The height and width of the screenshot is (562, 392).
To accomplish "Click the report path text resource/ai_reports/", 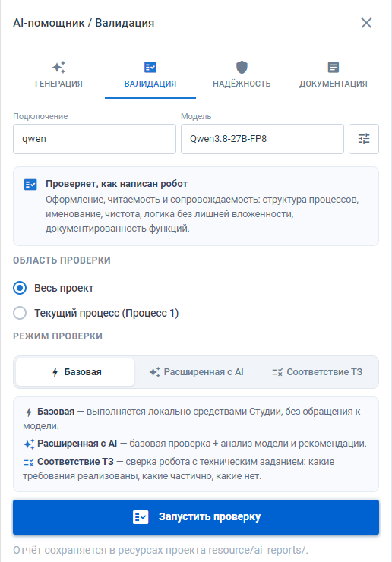I will point(258,550).
